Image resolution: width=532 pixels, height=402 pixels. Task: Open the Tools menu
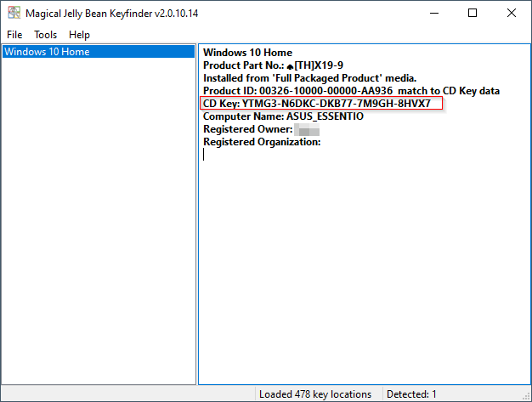[46, 35]
